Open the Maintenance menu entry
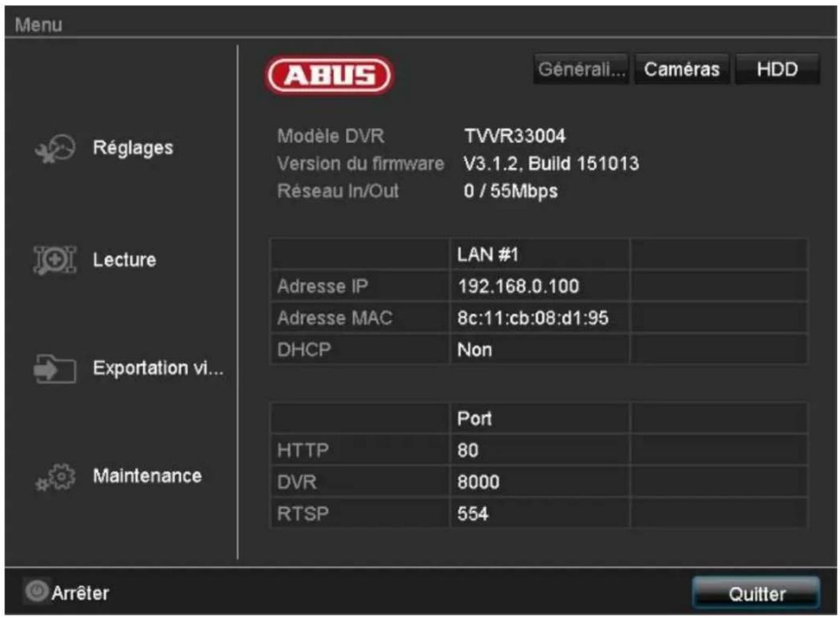 pos(147,476)
